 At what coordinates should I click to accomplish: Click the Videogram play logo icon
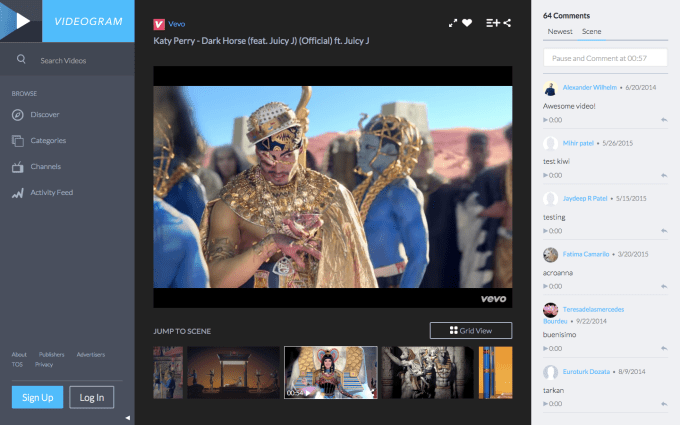point(21,21)
